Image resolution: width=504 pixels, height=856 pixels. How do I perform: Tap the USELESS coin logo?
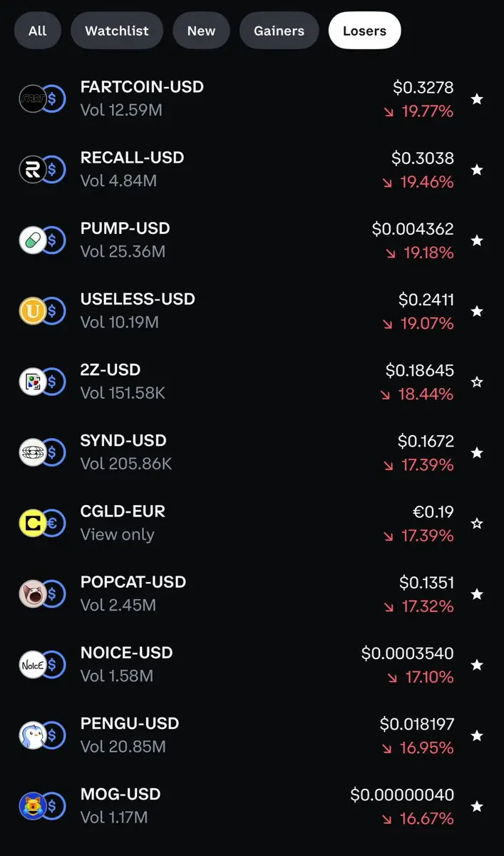tap(33, 311)
